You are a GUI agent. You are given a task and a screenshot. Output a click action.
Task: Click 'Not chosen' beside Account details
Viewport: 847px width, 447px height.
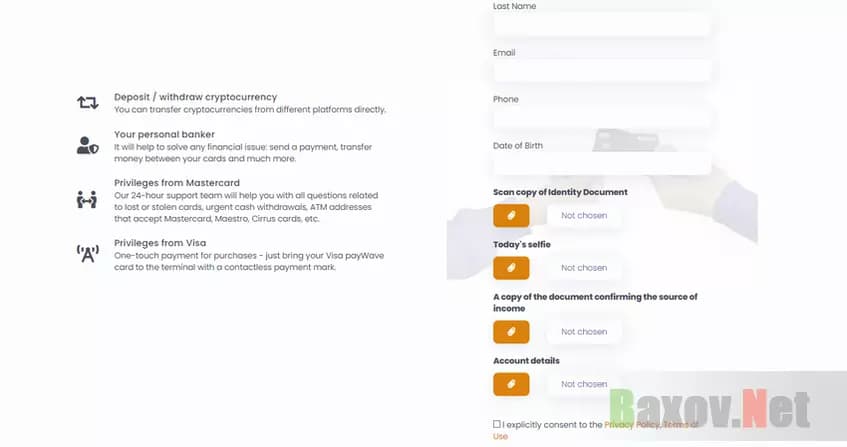click(x=584, y=384)
